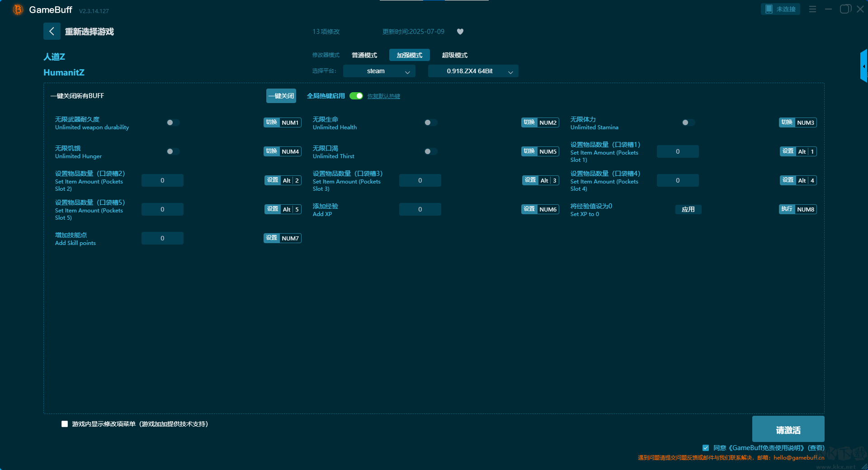
Task: Toggle Unlimited Stamina switch
Action: click(x=688, y=122)
